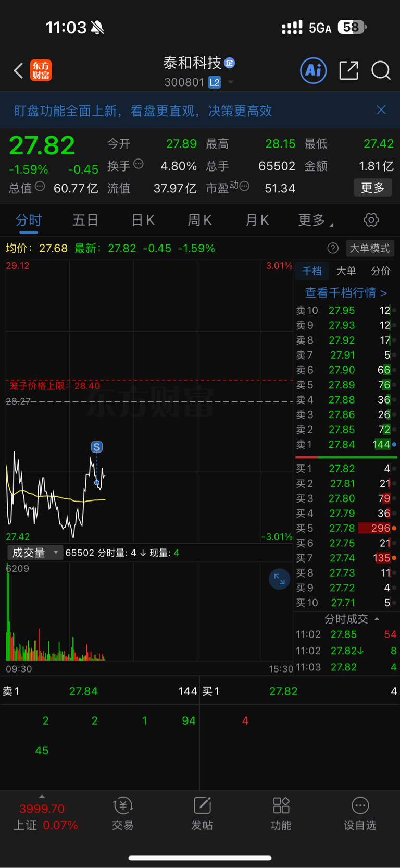Tap the fullscreen expand chart icon
The height and width of the screenshot is (868, 400).
pyautogui.click(x=279, y=579)
